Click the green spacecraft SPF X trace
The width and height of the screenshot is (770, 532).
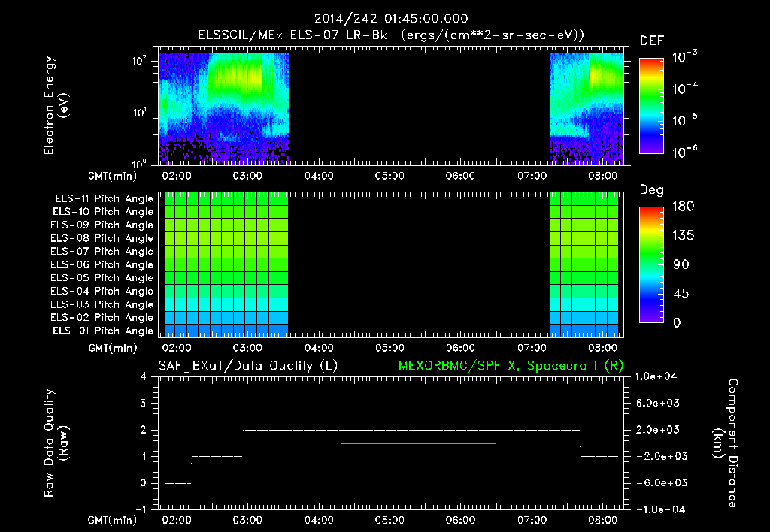(391, 443)
